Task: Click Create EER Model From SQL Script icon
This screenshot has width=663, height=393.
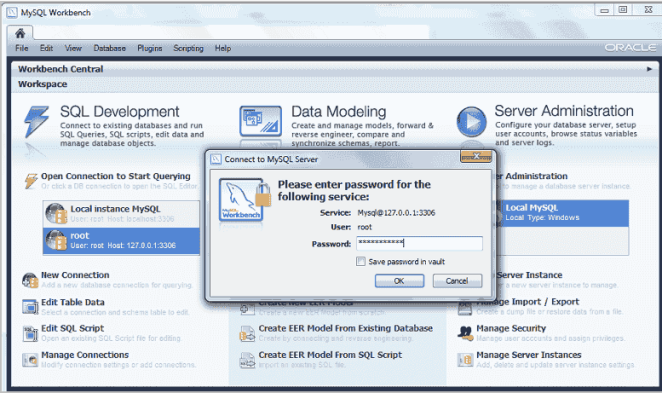Action: (247, 360)
